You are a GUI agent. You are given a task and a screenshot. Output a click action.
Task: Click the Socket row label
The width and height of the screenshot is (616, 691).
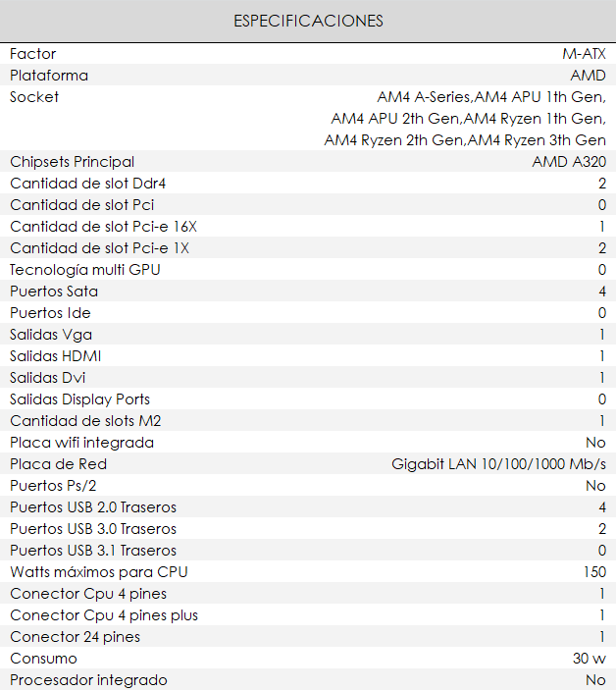pyautogui.click(x=34, y=97)
